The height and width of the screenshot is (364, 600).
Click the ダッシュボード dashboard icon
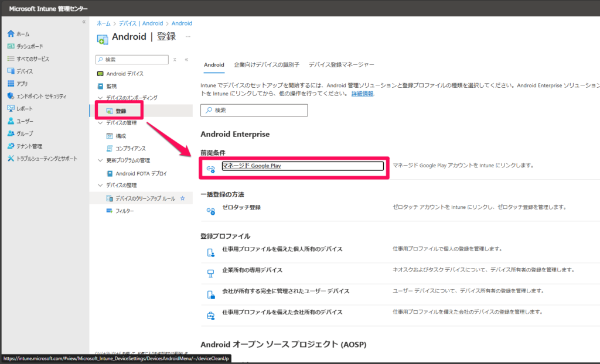pos(11,46)
